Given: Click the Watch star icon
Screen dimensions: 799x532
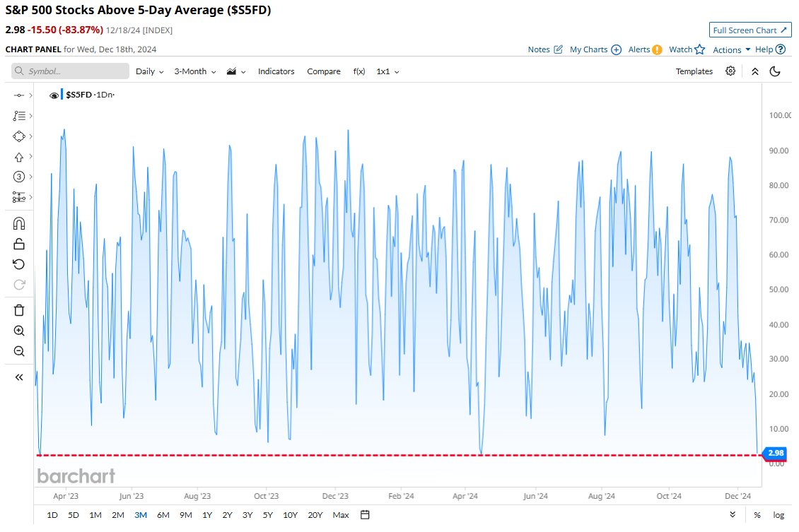Looking at the screenshot, I should (699, 49).
